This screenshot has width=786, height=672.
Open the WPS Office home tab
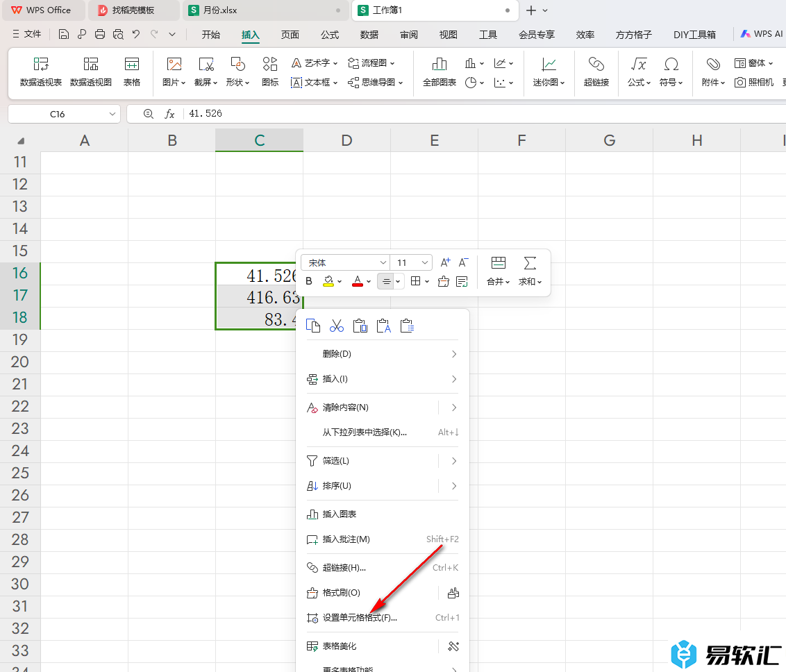[x=42, y=10]
